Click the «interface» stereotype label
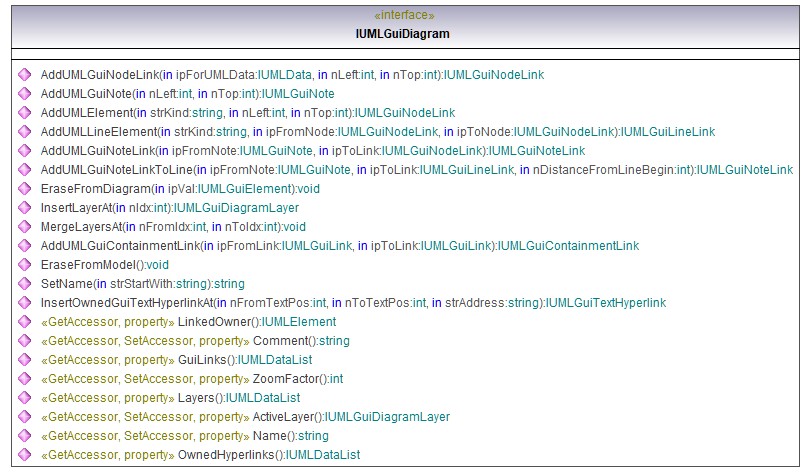The width and height of the screenshot is (810, 471). [404, 16]
